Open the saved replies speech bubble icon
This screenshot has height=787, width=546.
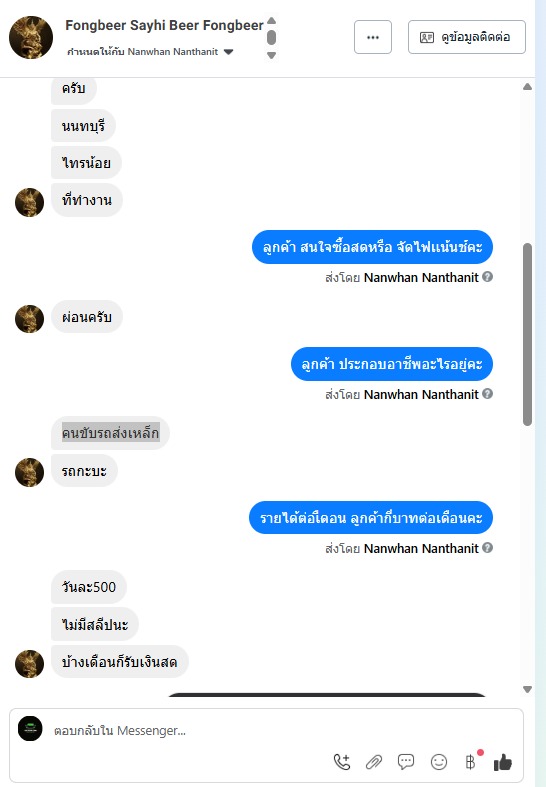[x=406, y=761]
